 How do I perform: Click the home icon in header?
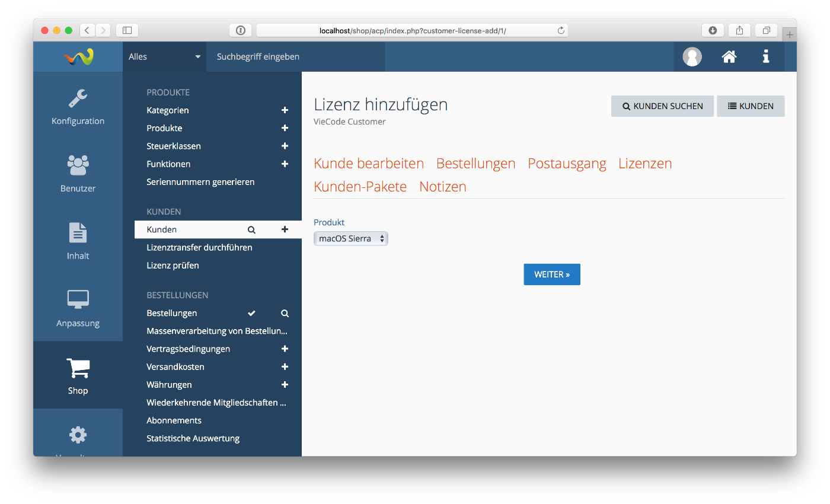pos(729,57)
